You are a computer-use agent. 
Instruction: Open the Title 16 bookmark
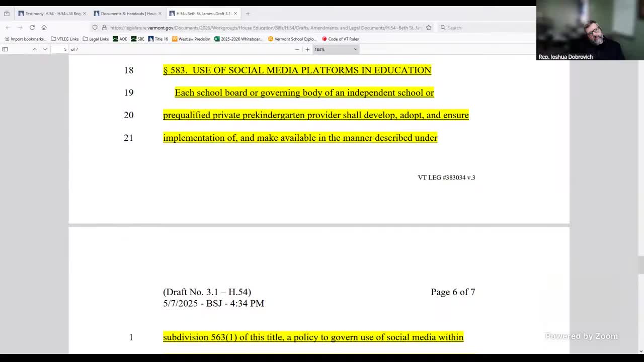pos(158,39)
